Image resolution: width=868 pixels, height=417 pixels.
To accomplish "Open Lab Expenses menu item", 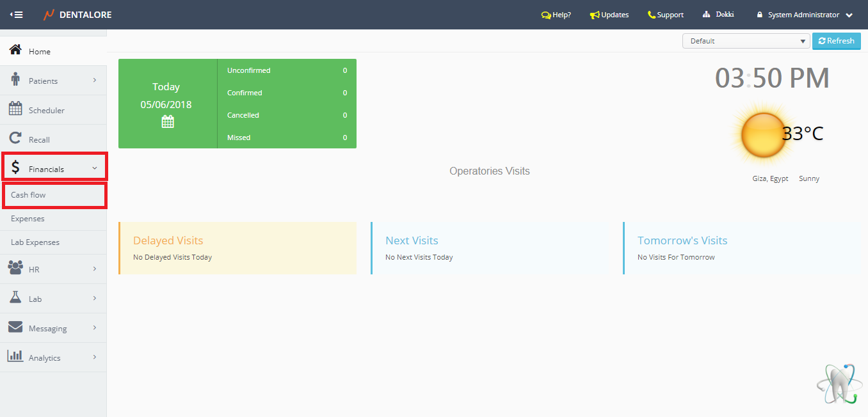I will (x=35, y=242).
